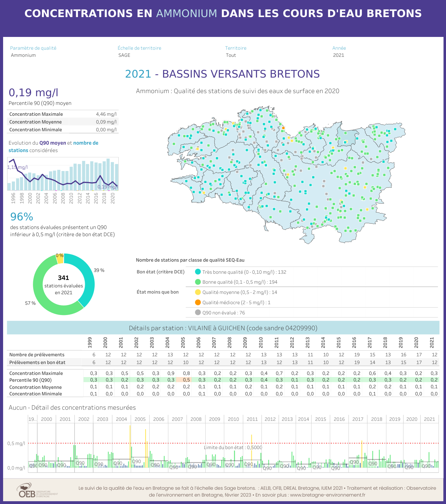Click the orange 'Qualité médiocre' legend dot
This screenshot has height=504, width=446.
(x=198, y=303)
